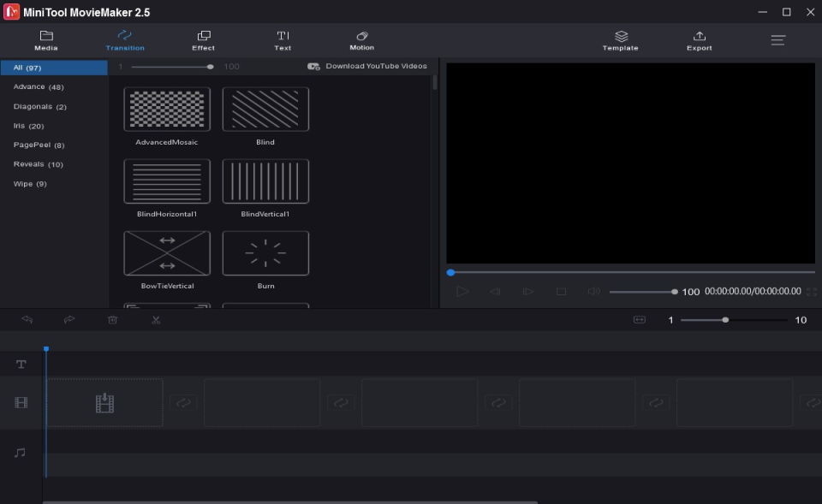Viewport: 822px width, 504px height.
Task: Click the fourth transition slot on timeline
Action: pyautogui.click(x=656, y=402)
